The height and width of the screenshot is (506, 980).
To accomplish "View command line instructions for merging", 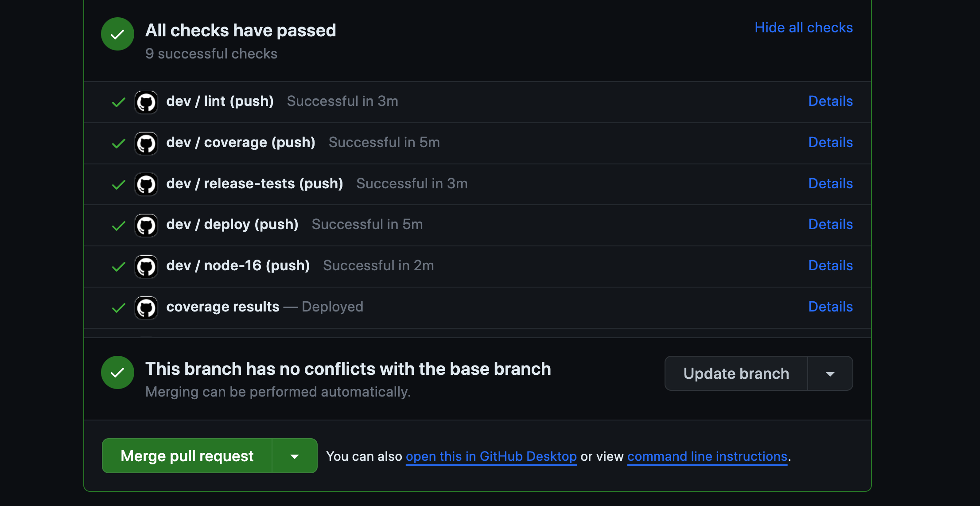I will [707, 456].
